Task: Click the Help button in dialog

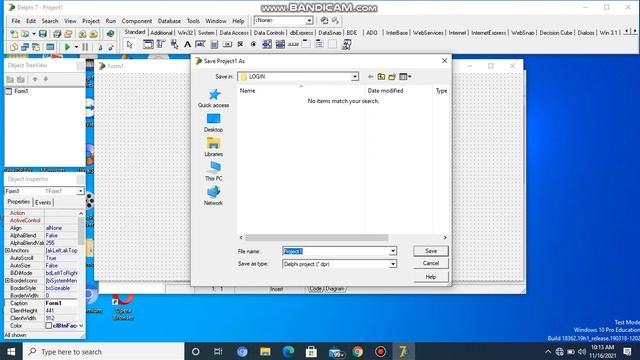Action: click(431, 277)
